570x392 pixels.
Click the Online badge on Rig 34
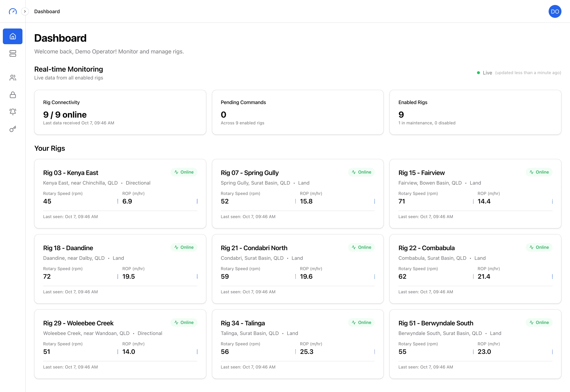pyautogui.click(x=361, y=323)
